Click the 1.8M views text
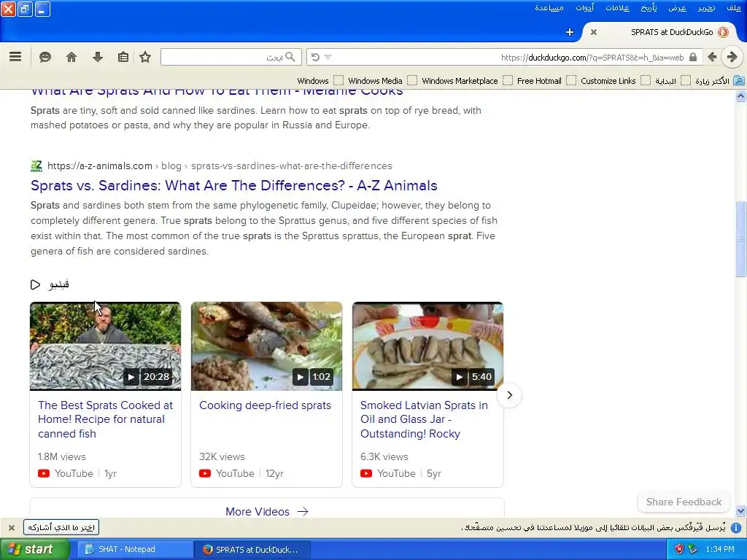Viewport: 747px width, 560px height. pyautogui.click(x=62, y=456)
